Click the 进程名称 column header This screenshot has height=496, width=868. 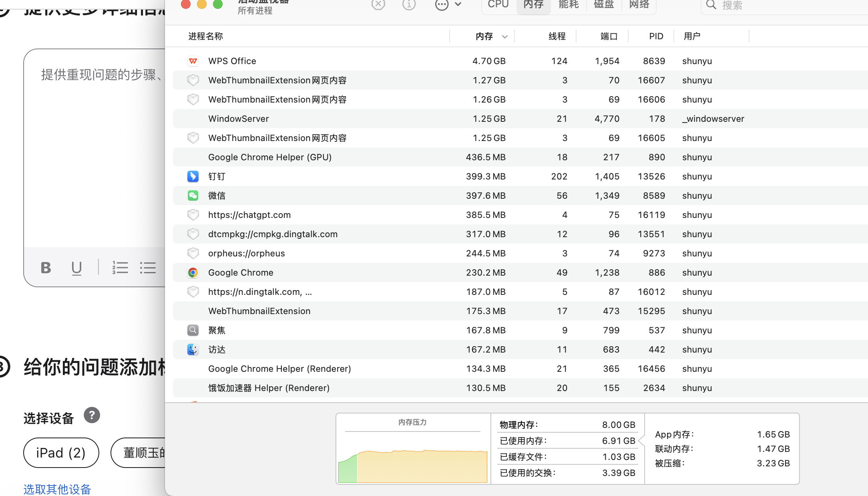(x=206, y=36)
